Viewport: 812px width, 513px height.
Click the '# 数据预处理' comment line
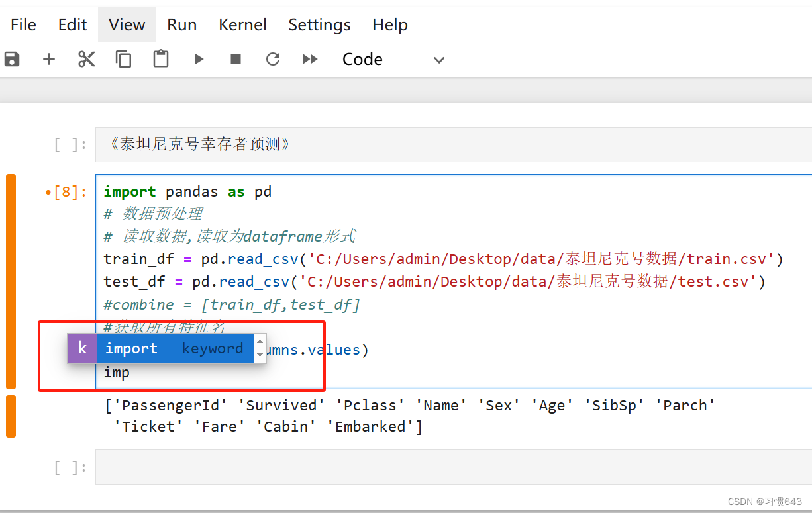point(153,214)
